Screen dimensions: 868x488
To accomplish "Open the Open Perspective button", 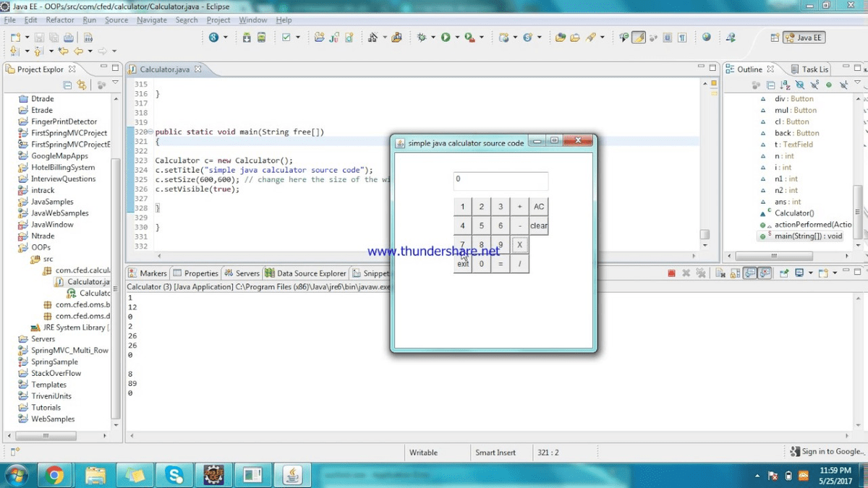I will pyautogui.click(x=775, y=38).
